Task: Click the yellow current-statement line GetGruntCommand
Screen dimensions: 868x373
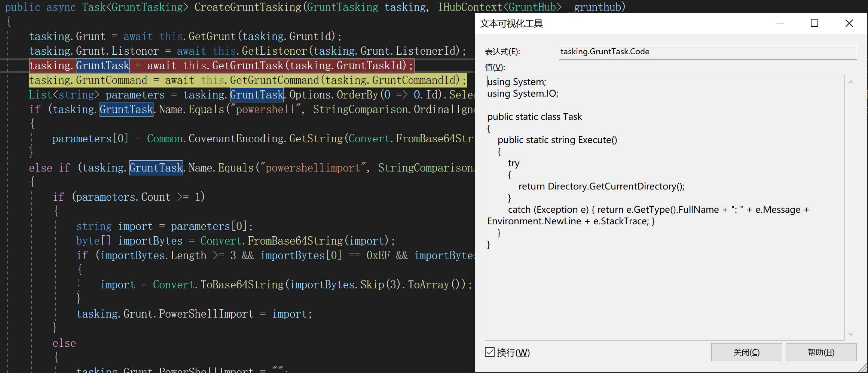Action: click(248, 80)
